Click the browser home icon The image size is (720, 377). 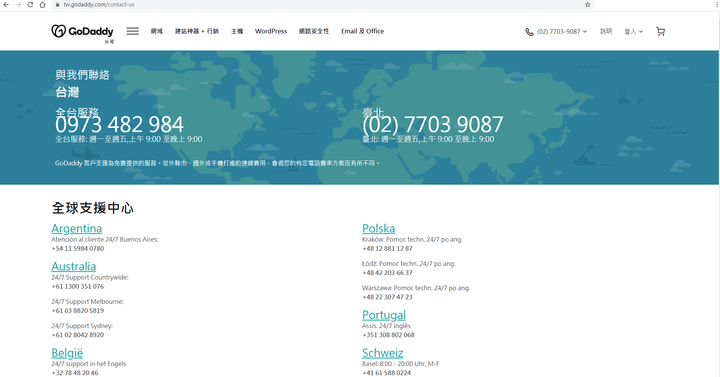click(42, 5)
